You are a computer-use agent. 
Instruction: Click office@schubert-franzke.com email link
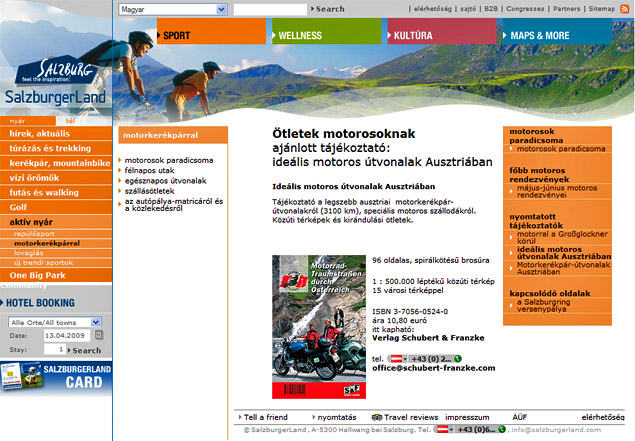tap(433, 368)
